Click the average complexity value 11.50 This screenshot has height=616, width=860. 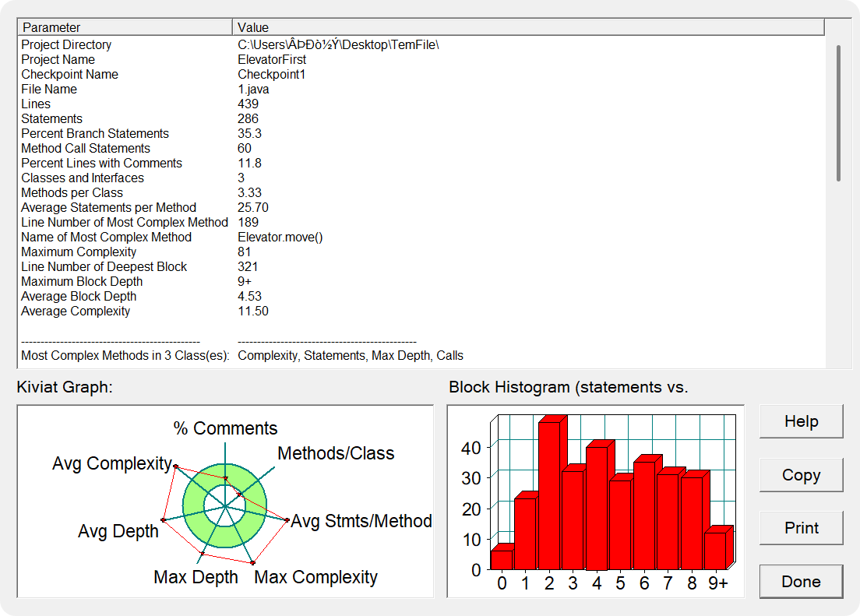[x=253, y=311]
